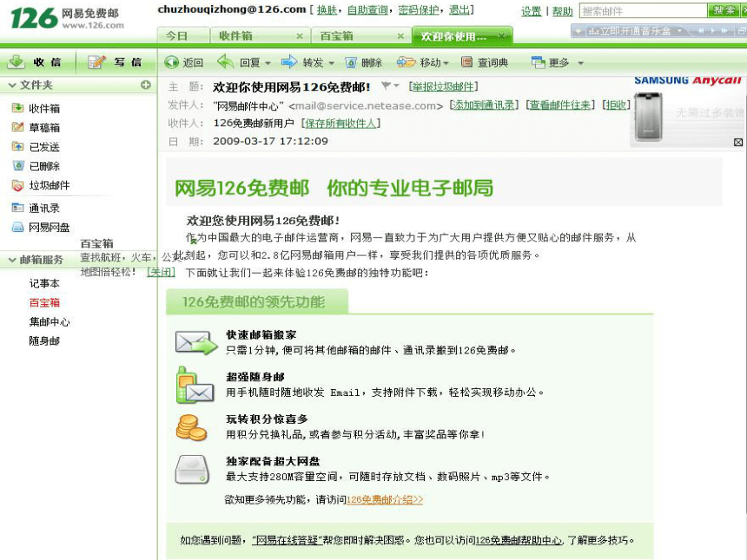Click the 移动 move folder icon
The width and height of the screenshot is (747, 560).
point(407,62)
